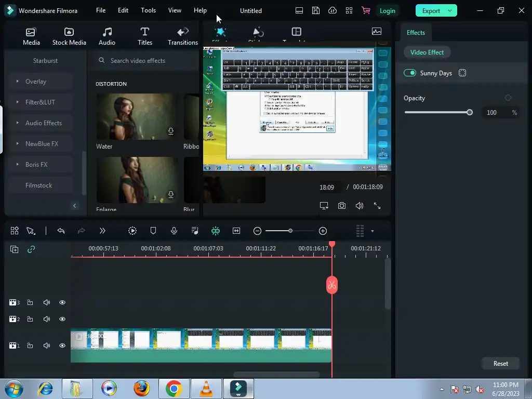Click the Reset button in Effects panel
532x399 pixels.
click(x=500, y=363)
